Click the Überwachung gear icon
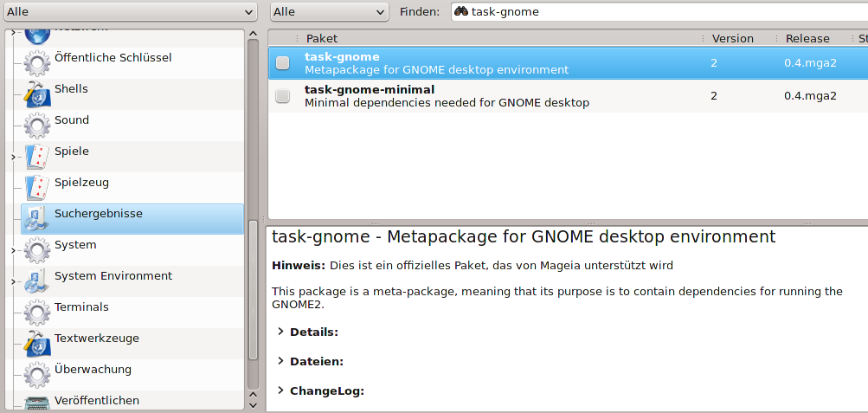Viewport: 868px width, 413px height. tap(37, 374)
